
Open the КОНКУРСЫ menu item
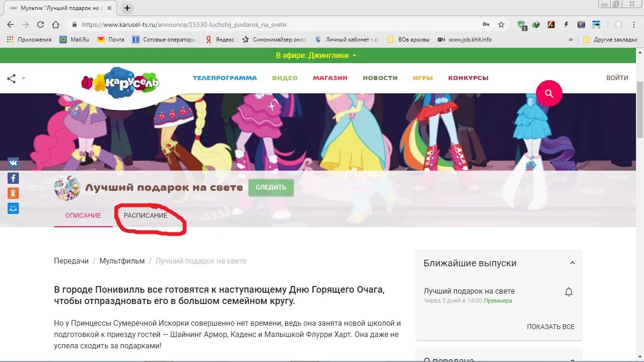[468, 78]
